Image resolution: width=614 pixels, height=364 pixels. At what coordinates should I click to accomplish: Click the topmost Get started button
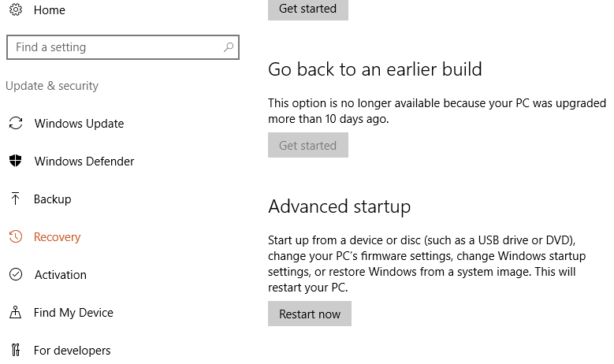(307, 9)
